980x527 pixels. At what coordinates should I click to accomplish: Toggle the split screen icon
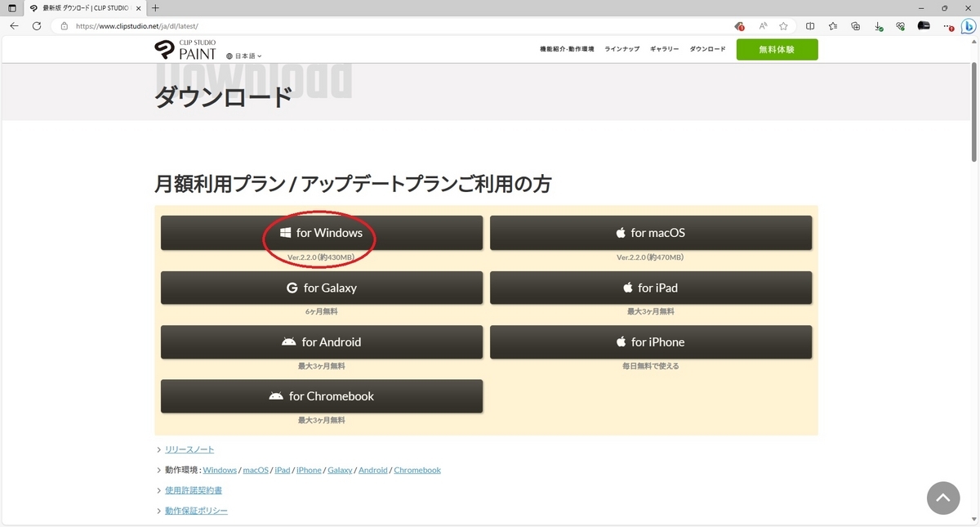(810, 26)
